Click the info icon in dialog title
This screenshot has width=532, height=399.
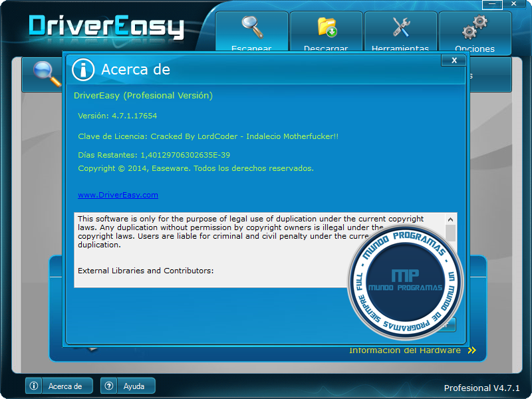pos(83,70)
